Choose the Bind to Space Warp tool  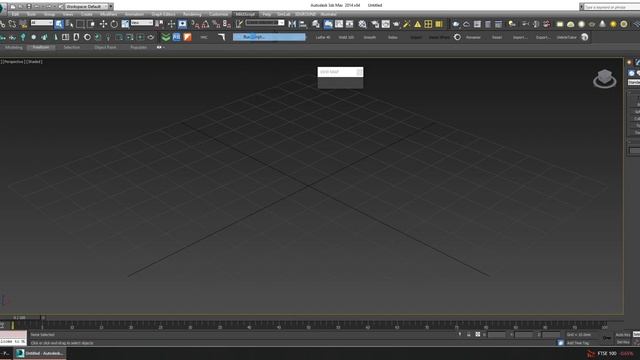(23, 24)
